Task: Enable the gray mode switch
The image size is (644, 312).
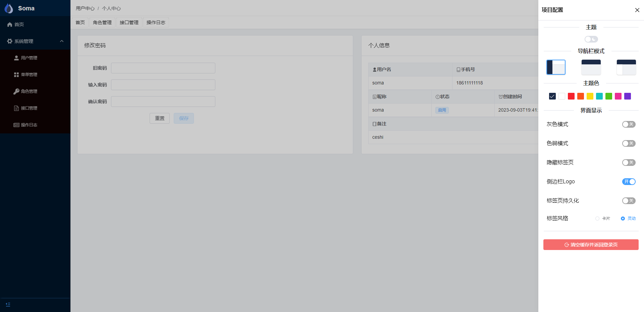Action: (x=629, y=124)
